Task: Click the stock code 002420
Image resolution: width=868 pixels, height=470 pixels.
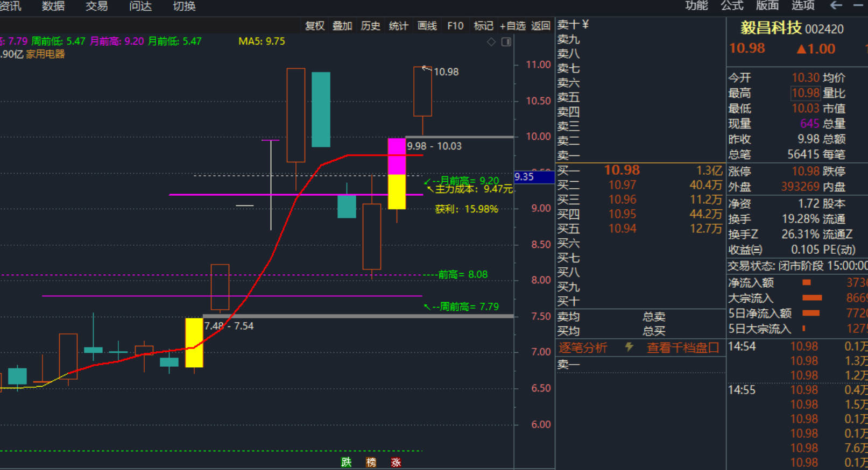Action: tap(824, 29)
